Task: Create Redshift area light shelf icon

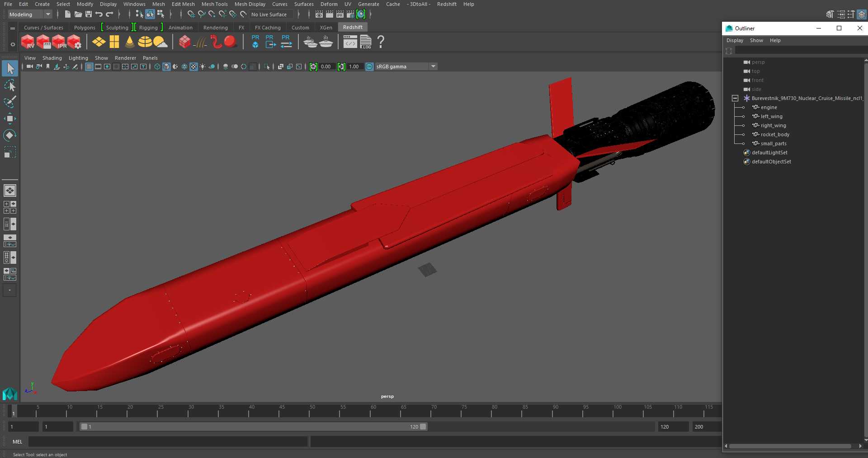Action: 99,42
